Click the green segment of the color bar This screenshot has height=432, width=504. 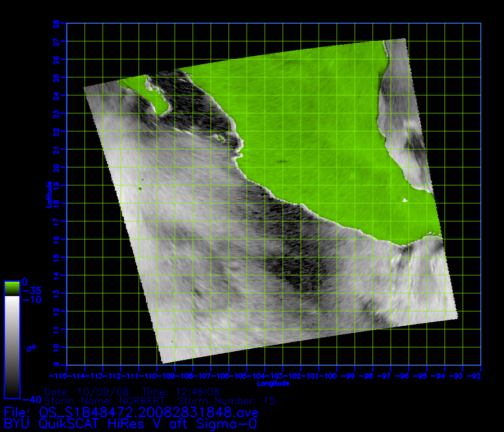pos(12,288)
